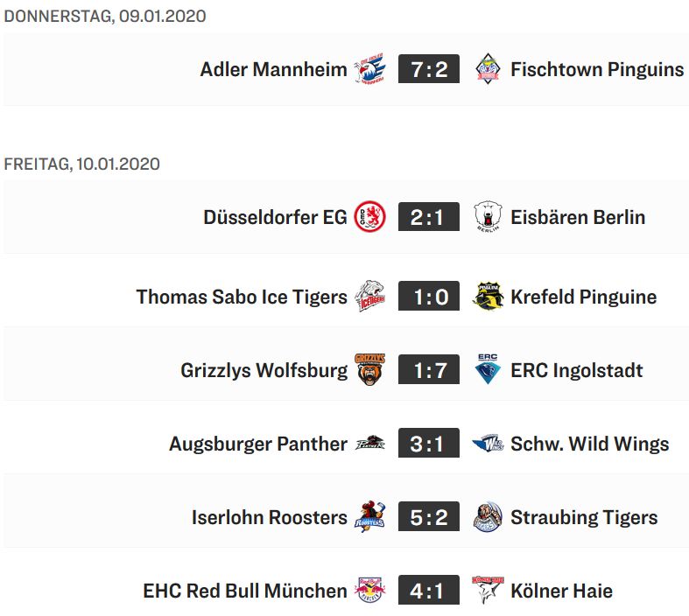
Task: Click the Schw. Wild Wings team name
Action: tap(590, 444)
